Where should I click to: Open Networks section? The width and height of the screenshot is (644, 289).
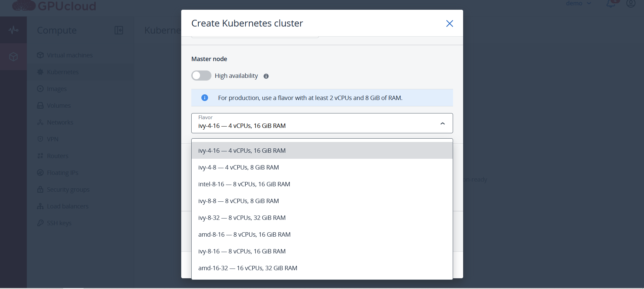tap(60, 122)
